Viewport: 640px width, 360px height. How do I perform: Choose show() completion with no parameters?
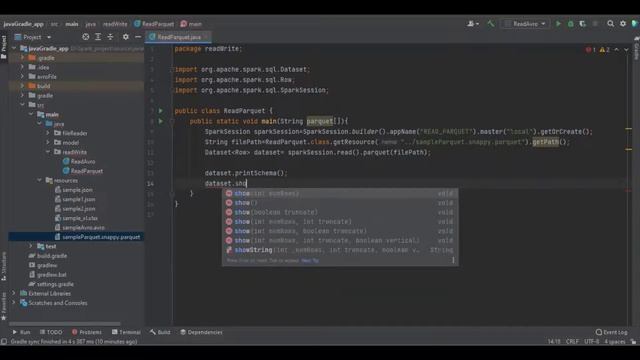340,203
